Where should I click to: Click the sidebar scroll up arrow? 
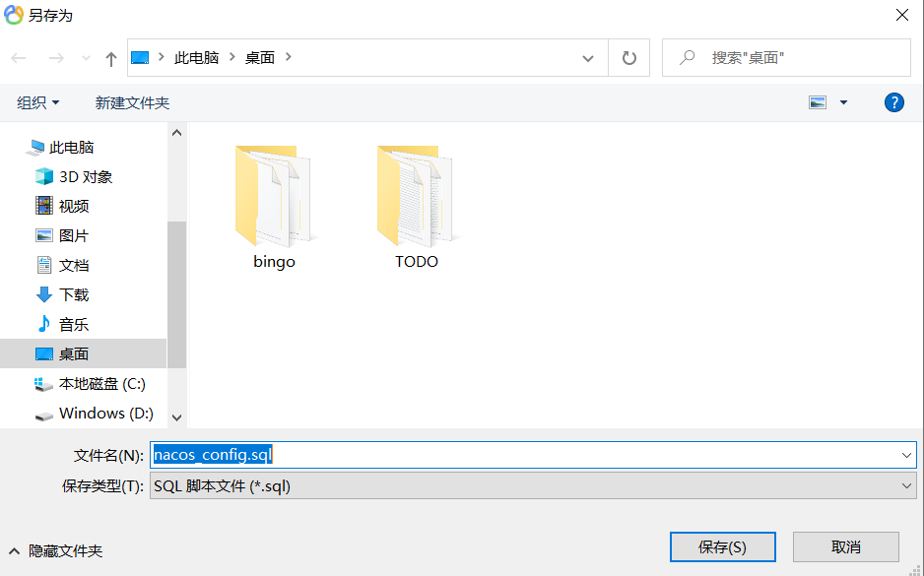tap(176, 133)
